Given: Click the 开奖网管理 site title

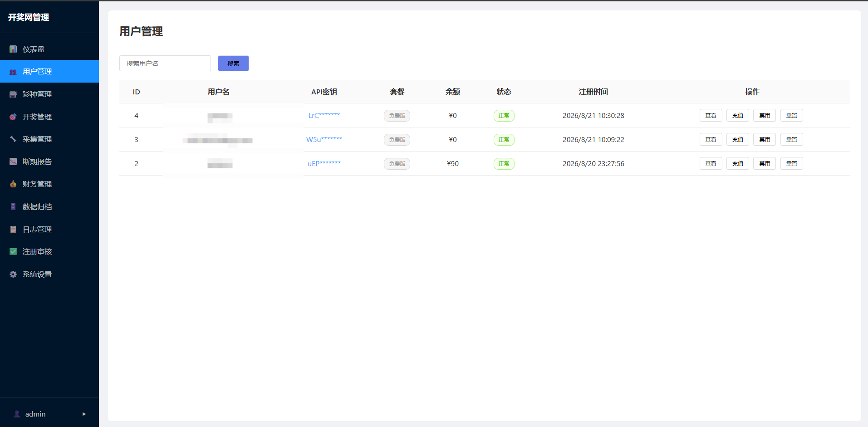Looking at the screenshot, I should point(29,17).
